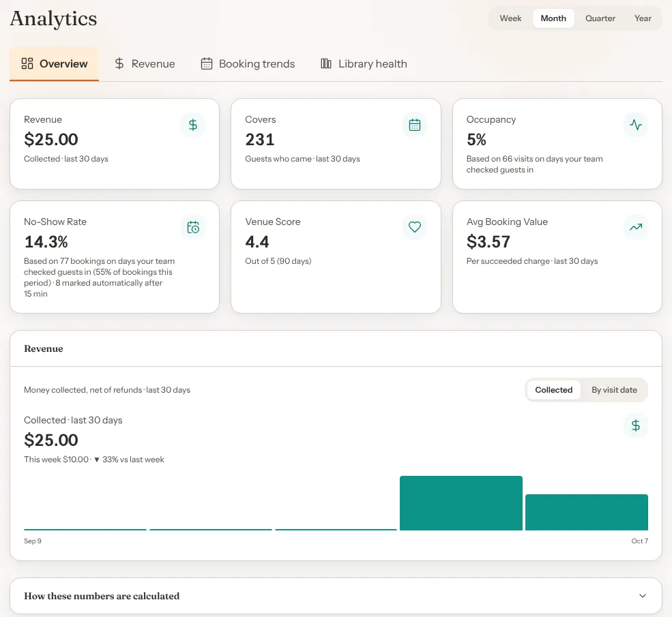The height and width of the screenshot is (617, 672).
Task: Open the Revenue tab
Action: [x=145, y=64]
